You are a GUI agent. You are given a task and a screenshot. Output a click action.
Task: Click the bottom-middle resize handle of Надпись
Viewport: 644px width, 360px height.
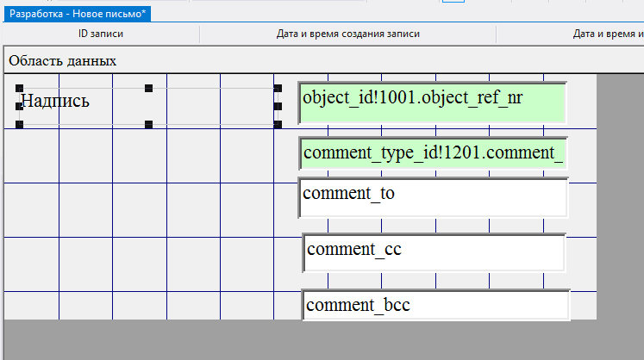pos(148,125)
